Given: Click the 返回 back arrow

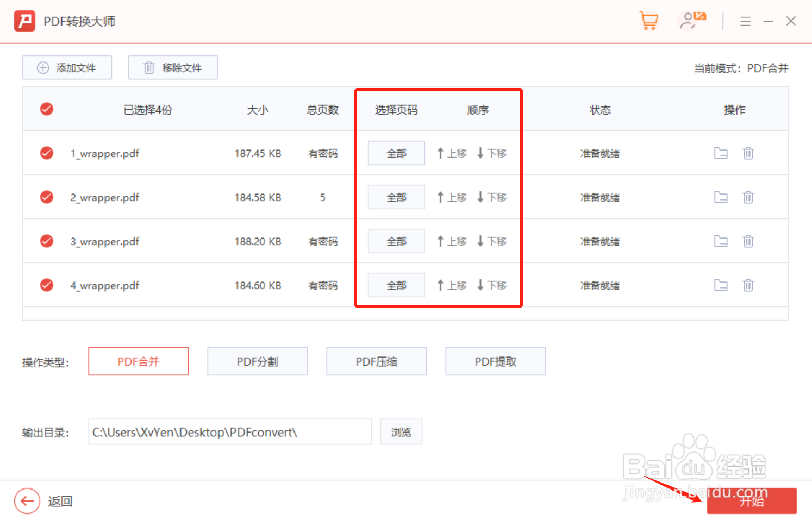Looking at the screenshot, I should click(27, 501).
